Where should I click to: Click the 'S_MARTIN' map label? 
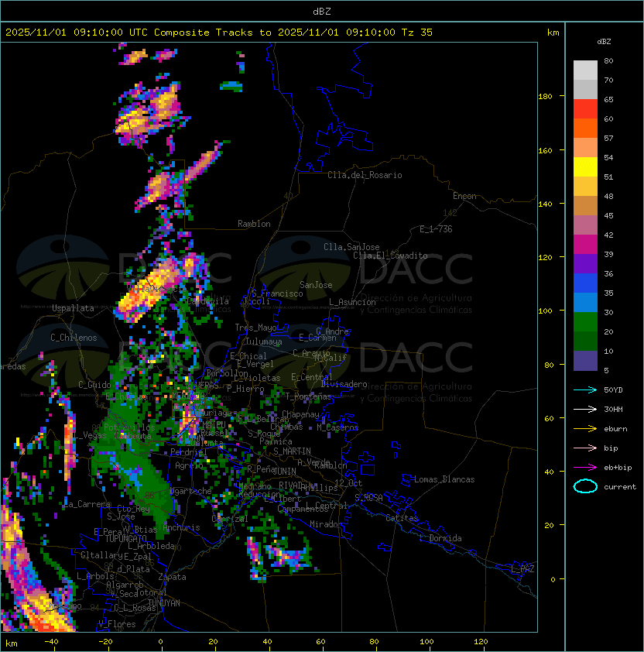[292, 451]
